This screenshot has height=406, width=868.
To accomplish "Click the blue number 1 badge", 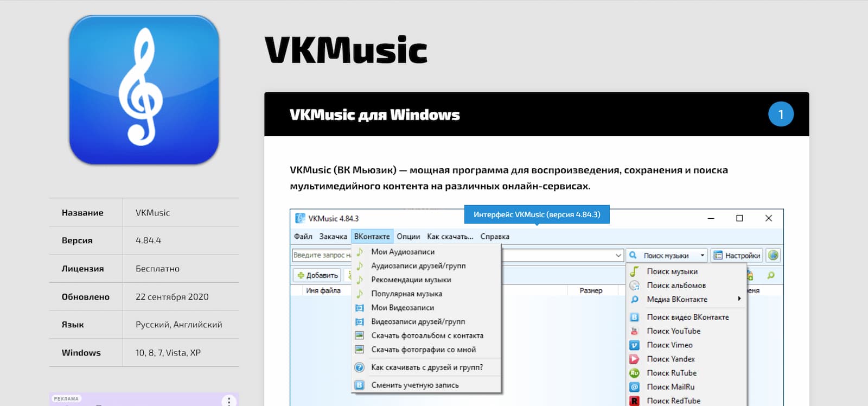I will click(781, 114).
